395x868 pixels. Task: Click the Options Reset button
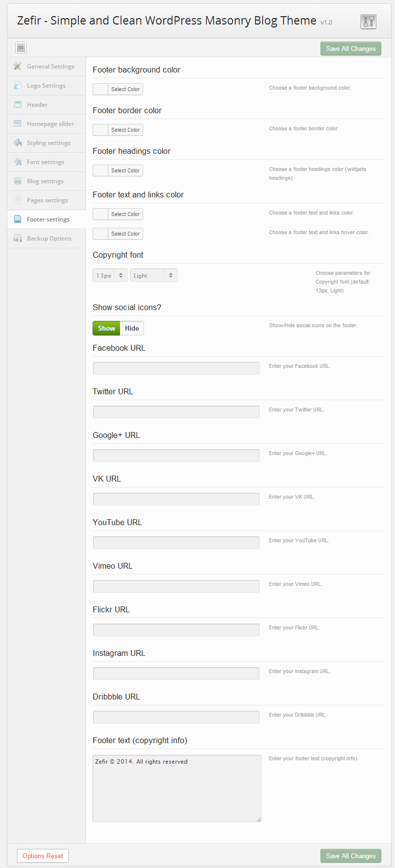coord(43,856)
